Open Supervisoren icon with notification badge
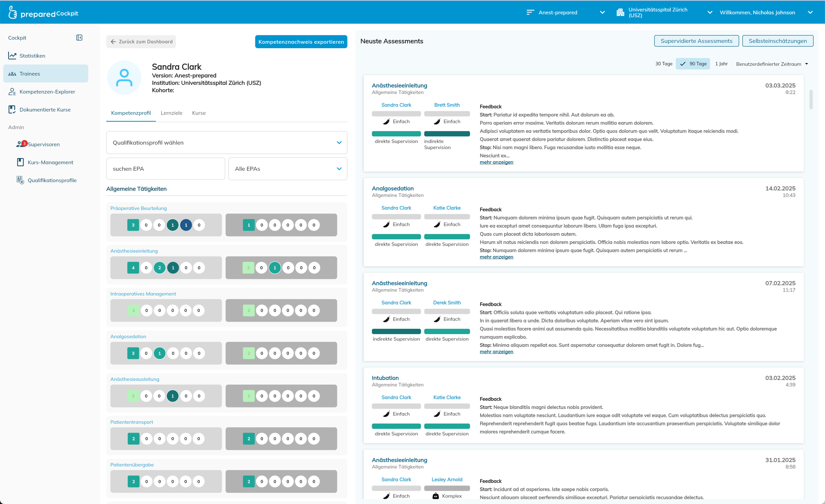The width and height of the screenshot is (825, 504). (x=21, y=144)
